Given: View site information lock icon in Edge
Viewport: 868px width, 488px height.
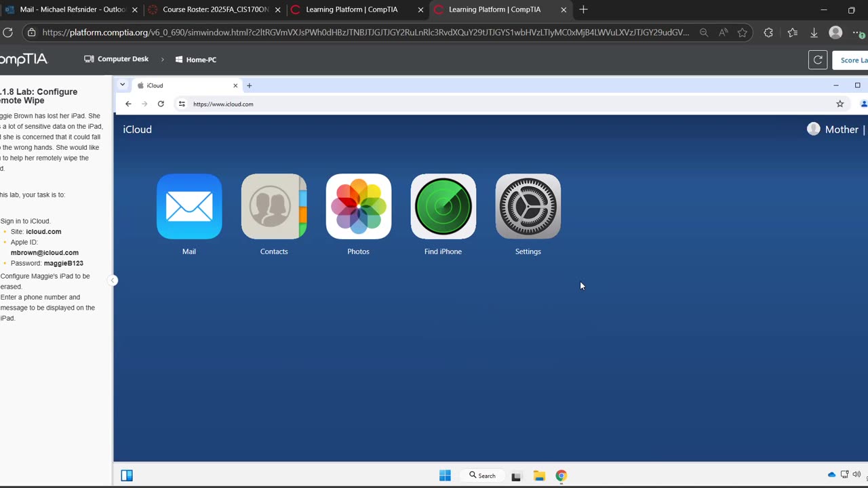Looking at the screenshot, I should coord(32,33).
